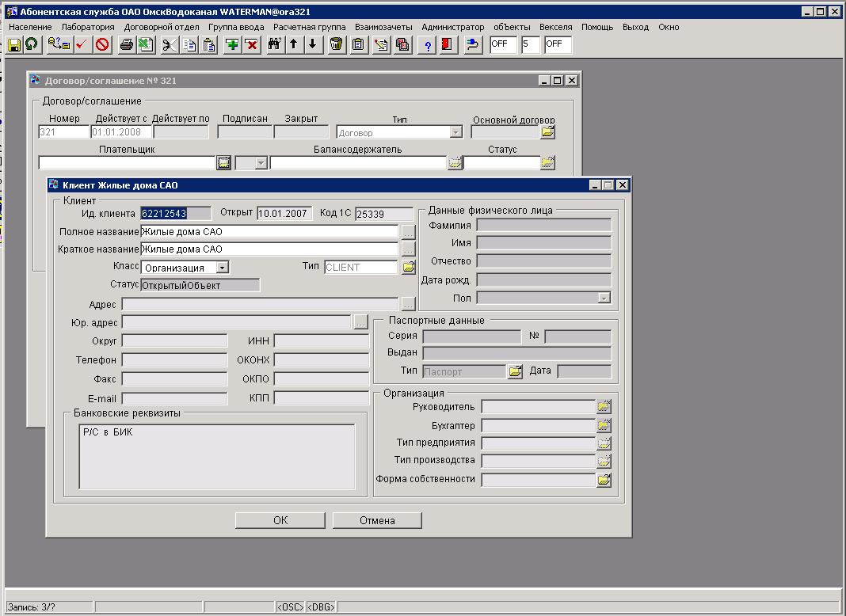Click the red prohibited circle icon

pos(102,45)
